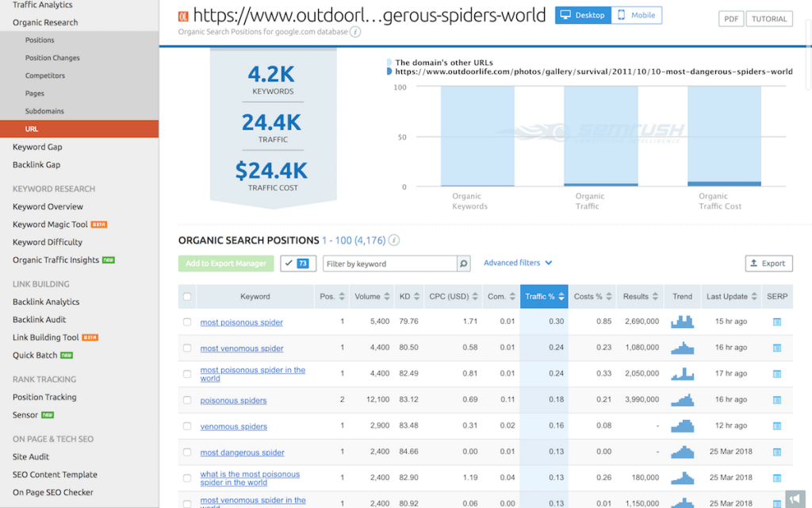The height and width of the screenshot is (508, 812).
Task: Click the megaphone feedback icon
Action: (795, 498)
